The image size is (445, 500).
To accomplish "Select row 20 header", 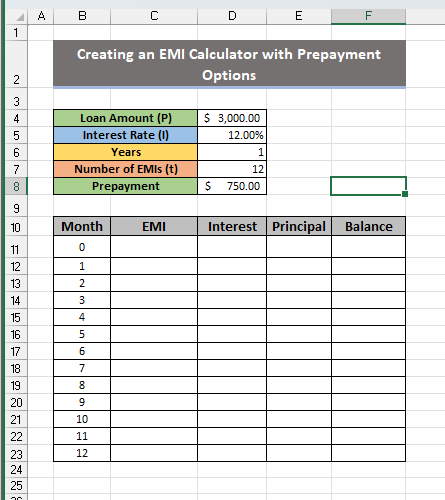I will 16,402.
